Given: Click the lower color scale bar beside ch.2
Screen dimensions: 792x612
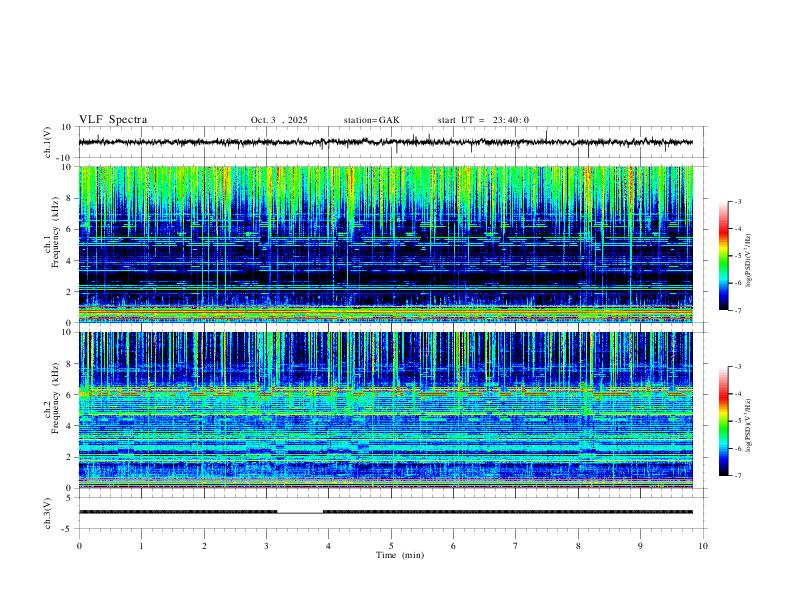Looking at the screenshot, I should click(x=724, y=421).
